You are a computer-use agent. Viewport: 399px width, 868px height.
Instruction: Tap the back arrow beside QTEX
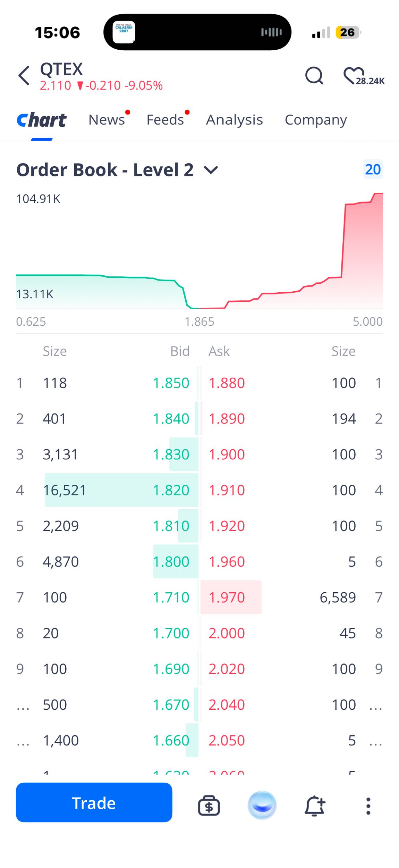(x=24, y=75)
